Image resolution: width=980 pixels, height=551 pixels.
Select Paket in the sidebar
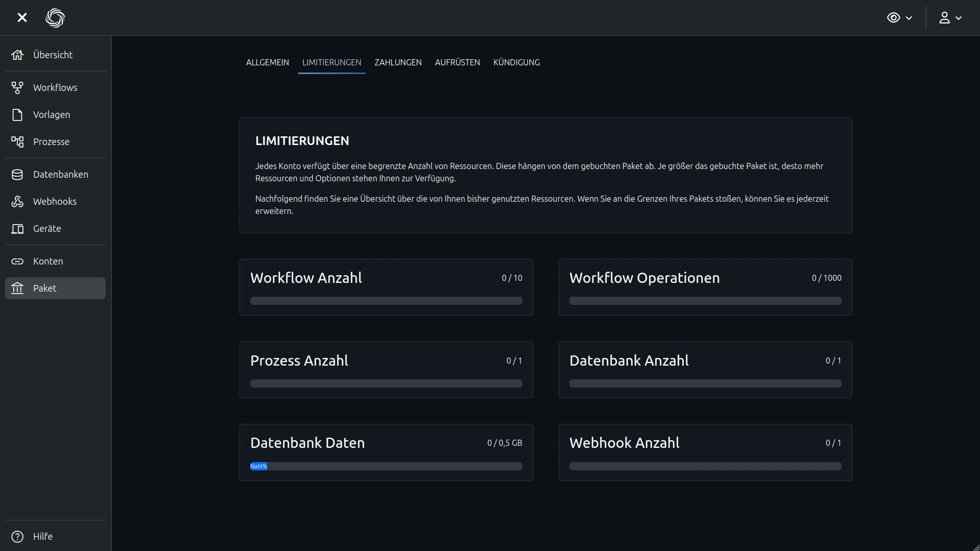pyautogui.click(x=55, y=288)
